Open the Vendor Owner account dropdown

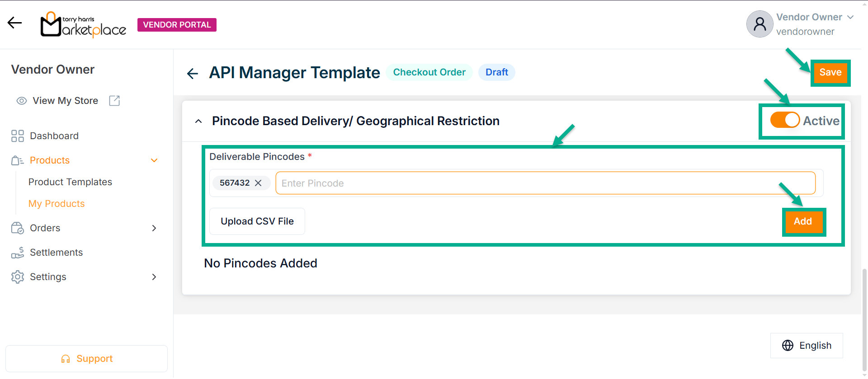(x=850, y=17)
